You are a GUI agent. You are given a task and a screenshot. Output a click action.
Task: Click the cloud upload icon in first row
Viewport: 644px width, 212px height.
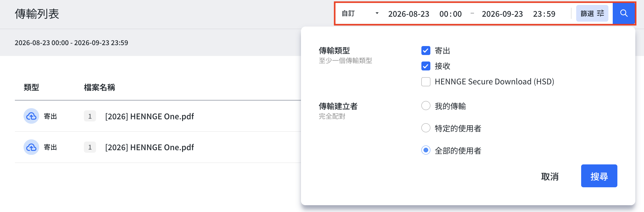pos(31,116)
